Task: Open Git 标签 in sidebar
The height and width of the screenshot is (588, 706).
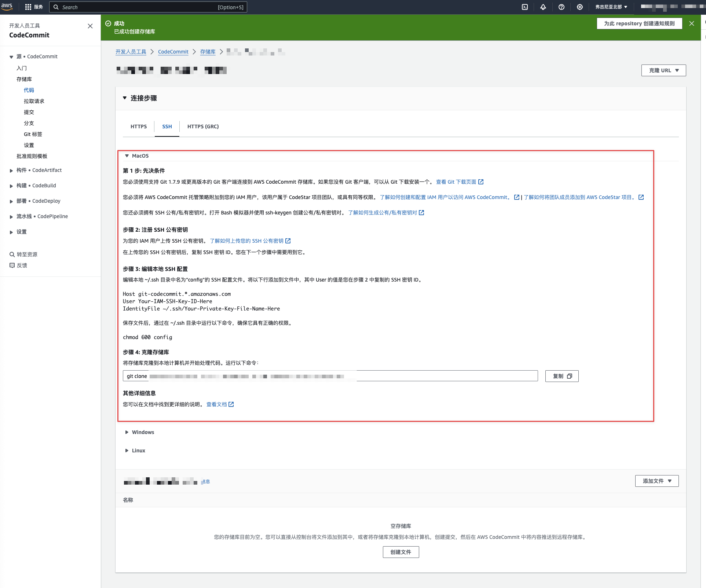Action: [x=33, y=134]
